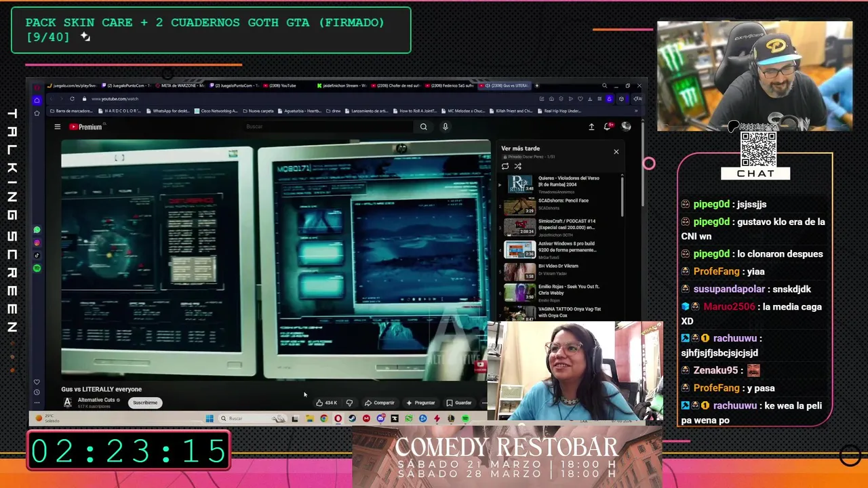Click the Compartir share button
Image resolution: width=868 pixels, height=488 pixels.
tap(380, 403)
